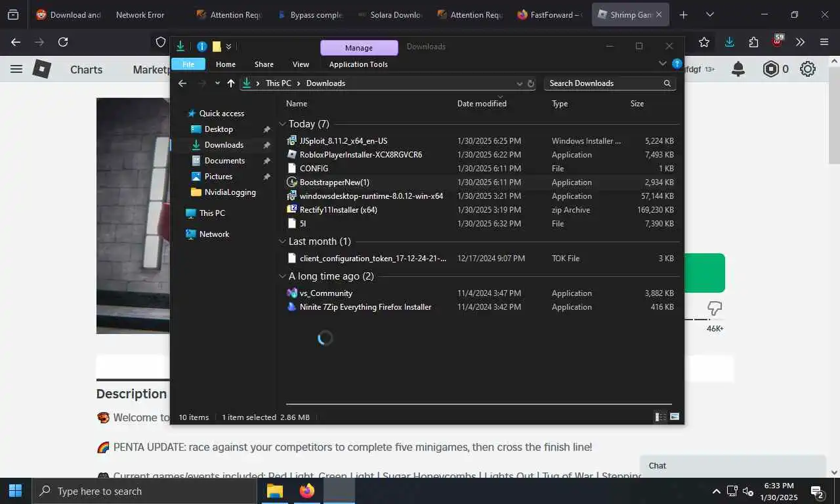
Task: Refresh the Downloads folder view
Action: point(531,83)
